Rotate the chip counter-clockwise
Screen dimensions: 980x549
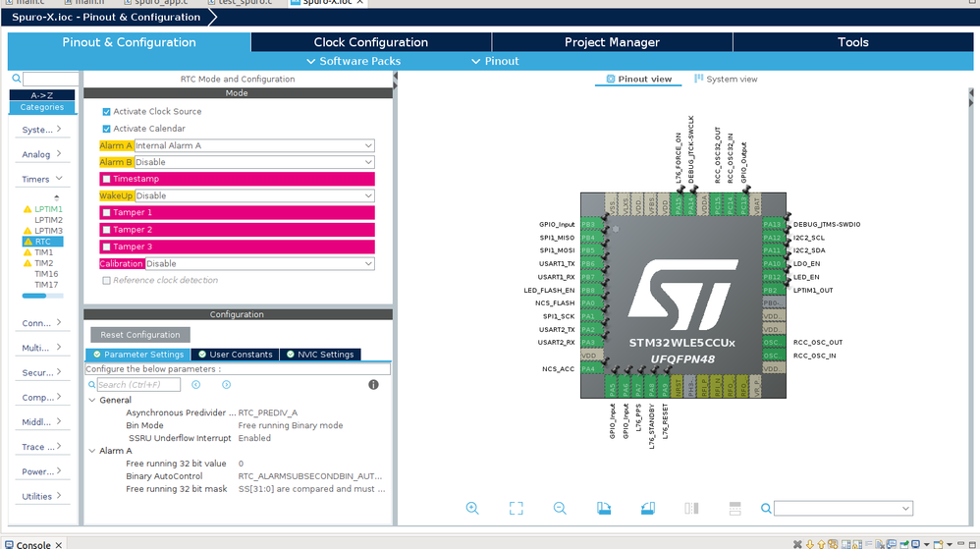tap(647, 509)
